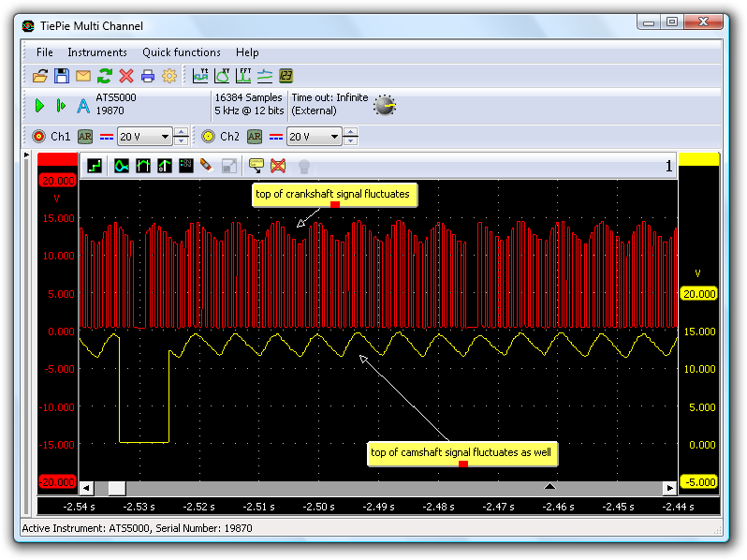Click the yellow Ch2 BNC connector icon
The height and width of the screenshot is (560, 747).
(x=208, y=137)
